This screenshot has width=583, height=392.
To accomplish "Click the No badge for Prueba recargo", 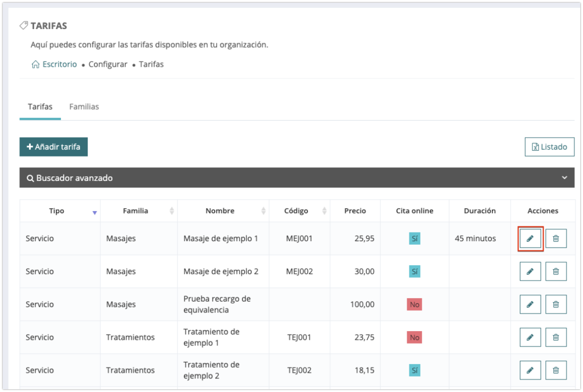I will [x=414, y=304].
